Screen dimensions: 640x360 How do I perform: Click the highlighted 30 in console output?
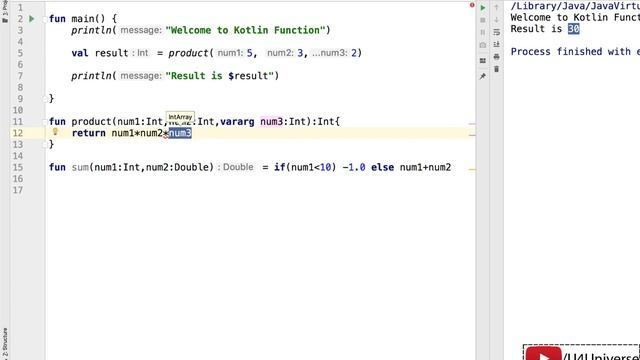pos(573,29)
